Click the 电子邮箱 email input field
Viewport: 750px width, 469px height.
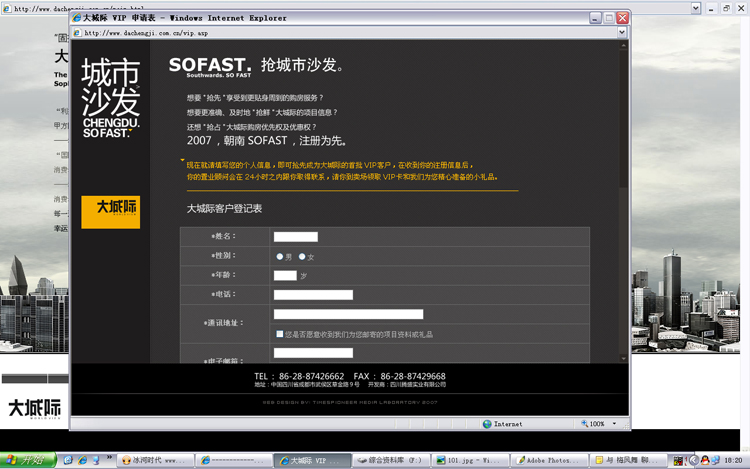[313, 353]
